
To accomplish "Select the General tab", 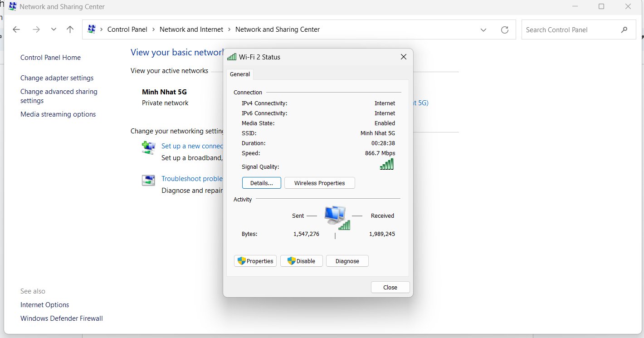I will point(240,74).
